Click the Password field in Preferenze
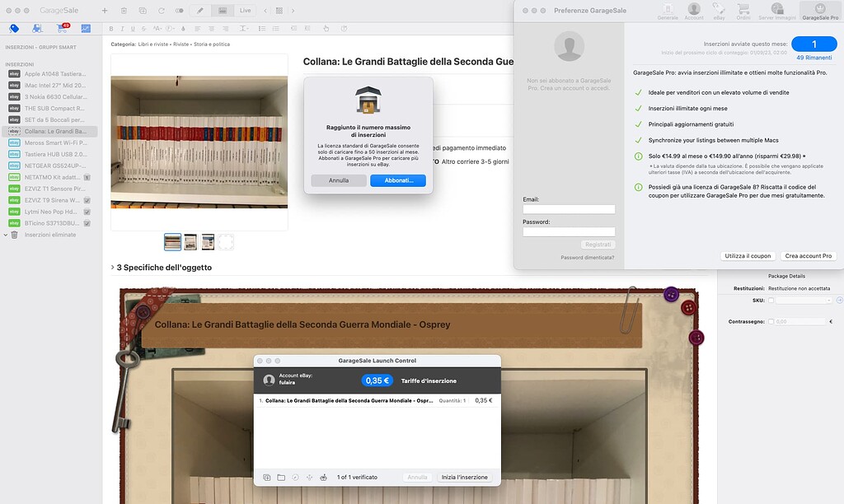The image size is (844, 504). (569, 232)
